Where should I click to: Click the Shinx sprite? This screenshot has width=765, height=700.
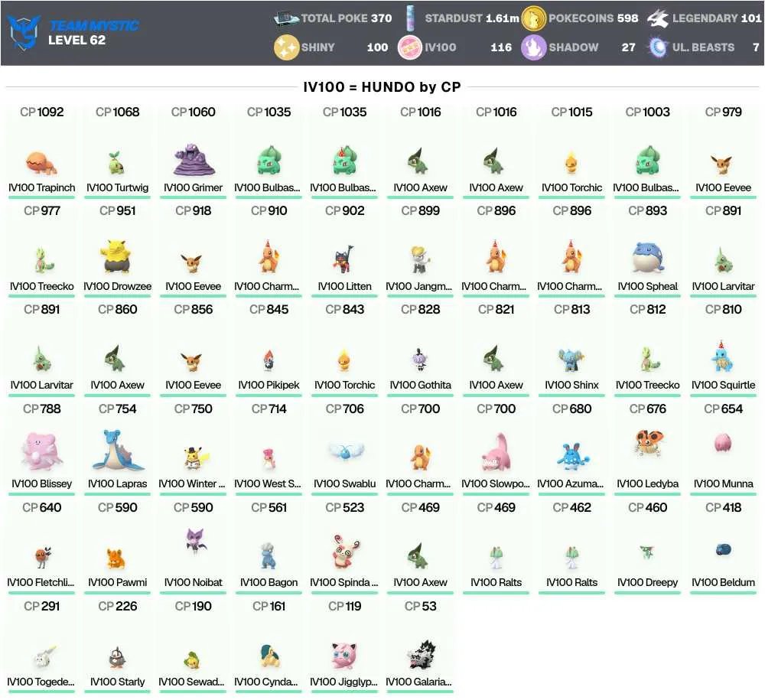coord(571,360)
